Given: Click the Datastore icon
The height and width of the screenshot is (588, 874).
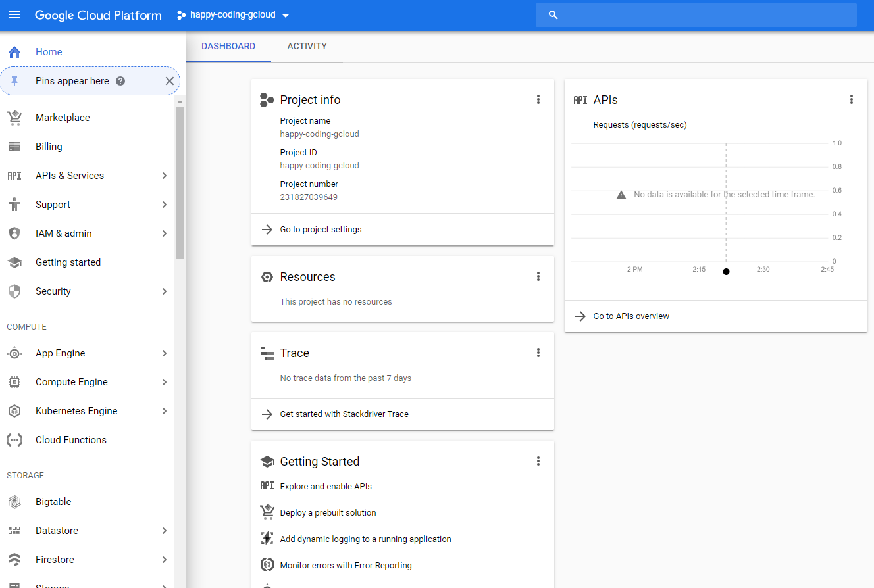Looking at the screenshot, I should point(14,531).
